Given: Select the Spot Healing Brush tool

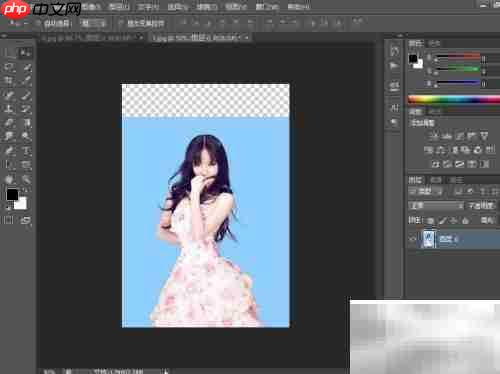Looking at the screenshot, I should pyautogui.click(x=9, y=95).
